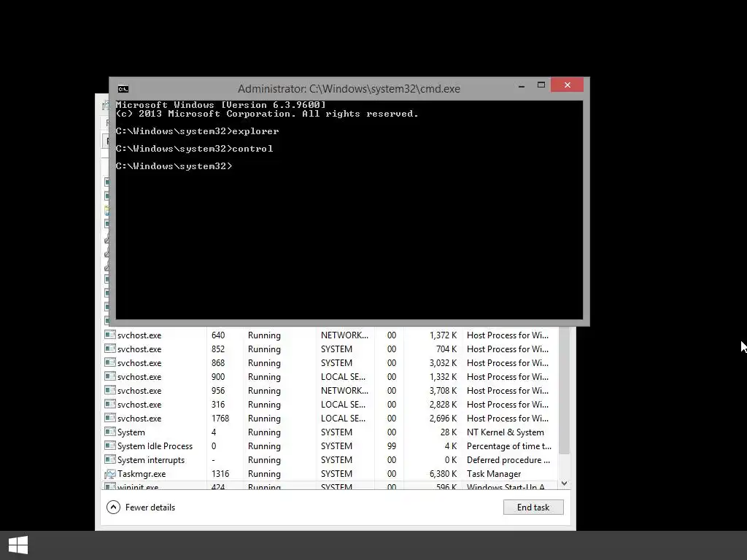This screenshot has width=747, height=560.
Task: Click the icon of svchost.exe PID 640
Action: [110, 335]
